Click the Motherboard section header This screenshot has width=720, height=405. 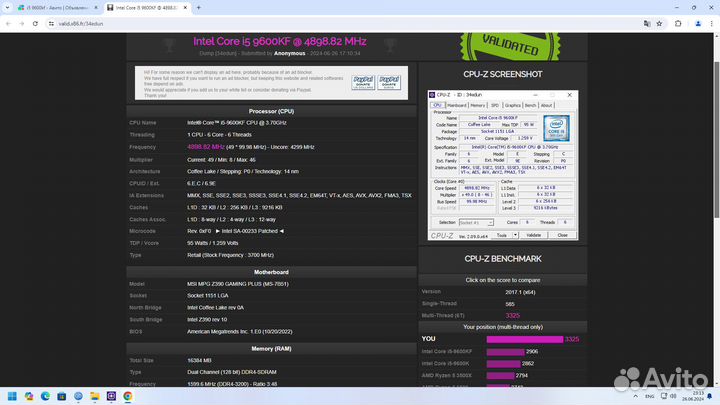[271, 272]
